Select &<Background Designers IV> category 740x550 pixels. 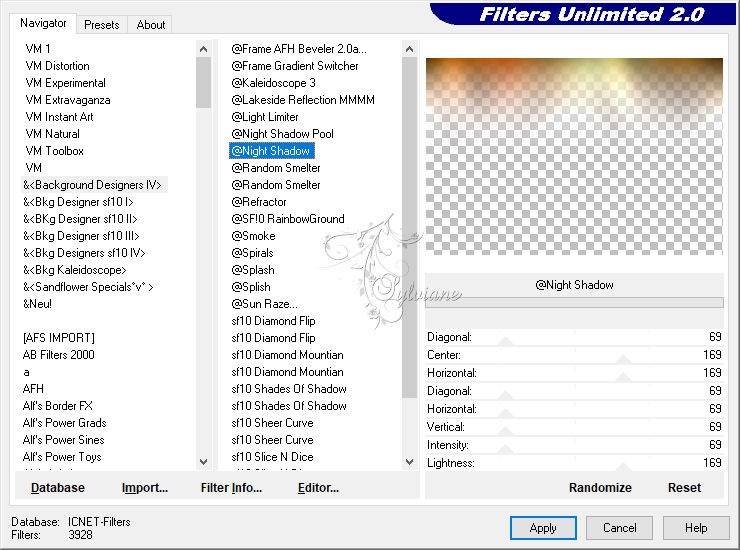[93, 185]
